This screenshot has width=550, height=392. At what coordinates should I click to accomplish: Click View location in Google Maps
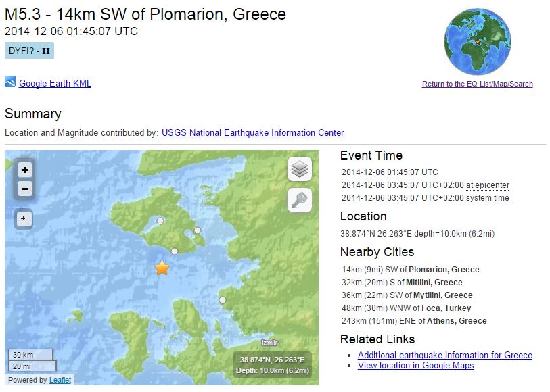415,366
